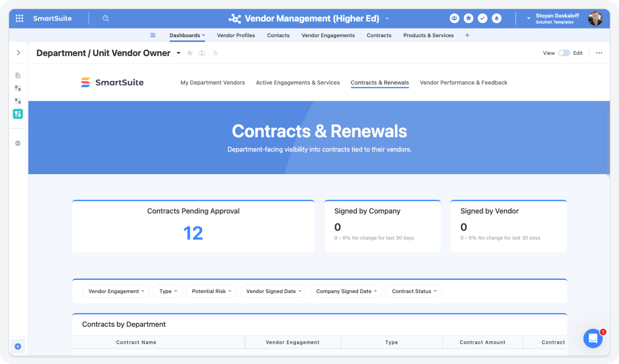Image resolution: width=619 pixels, height=364 pixels.
Task: Open the Vendor Signed Date filter dropdown
Action: point(273,291)
